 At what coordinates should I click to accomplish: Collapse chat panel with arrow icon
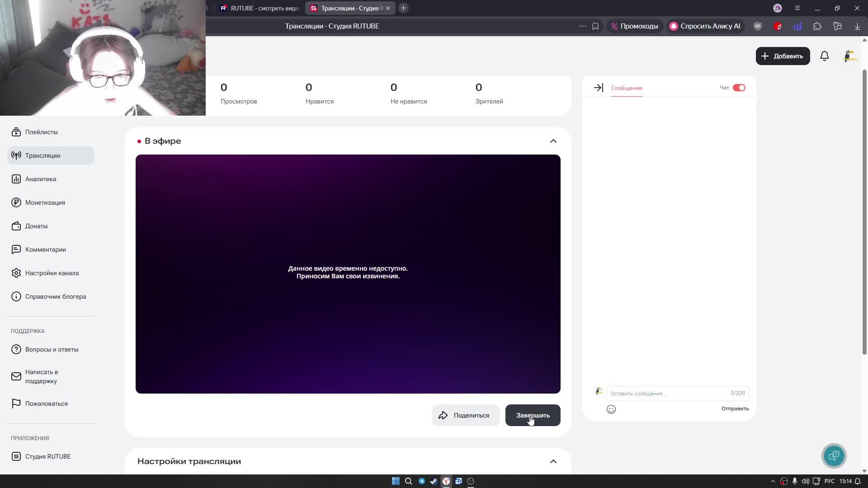tap(599, 88)
